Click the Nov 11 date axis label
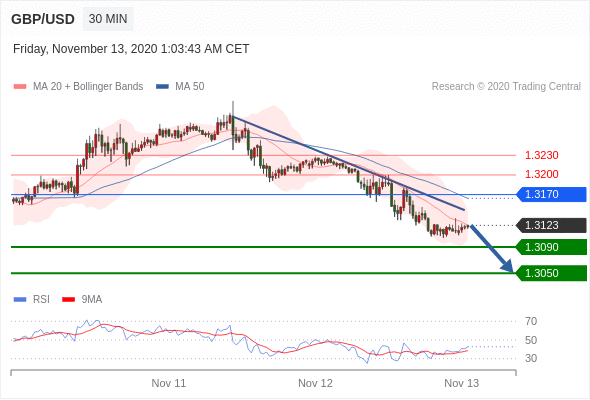Image resolution: width=590 pixels, height=400 pixels. (x=169, y=383)
